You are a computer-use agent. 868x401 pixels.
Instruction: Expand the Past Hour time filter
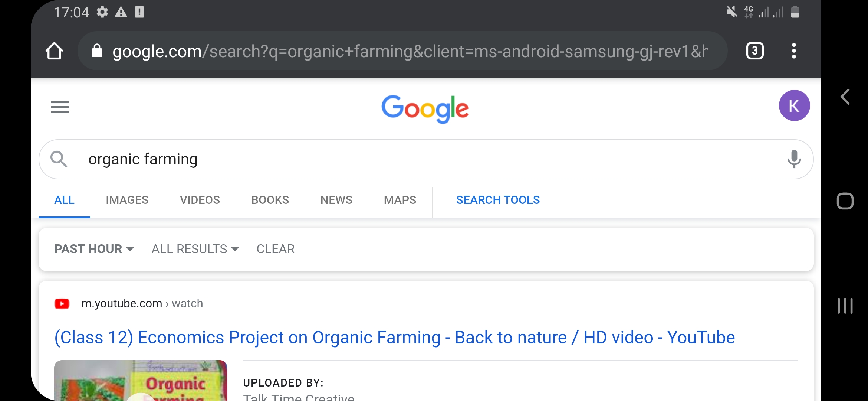(x=94, y=249)
